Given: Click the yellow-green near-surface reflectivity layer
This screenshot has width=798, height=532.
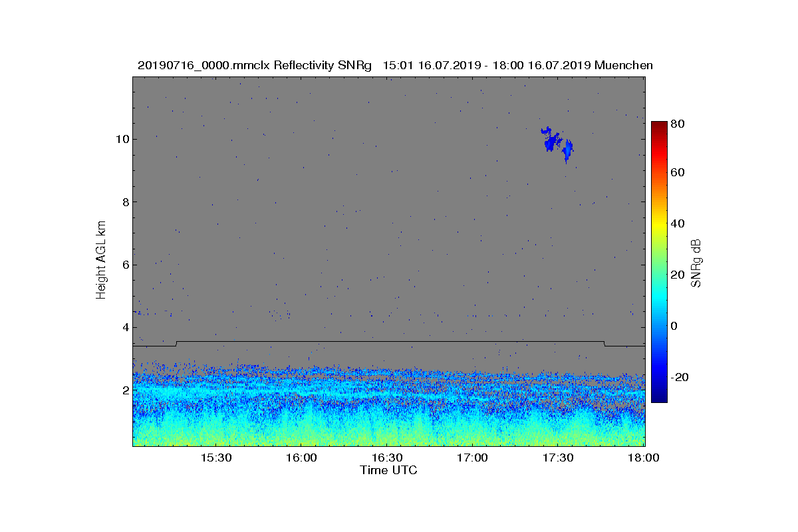Looking at the screenshot, I should pos(389,436).
